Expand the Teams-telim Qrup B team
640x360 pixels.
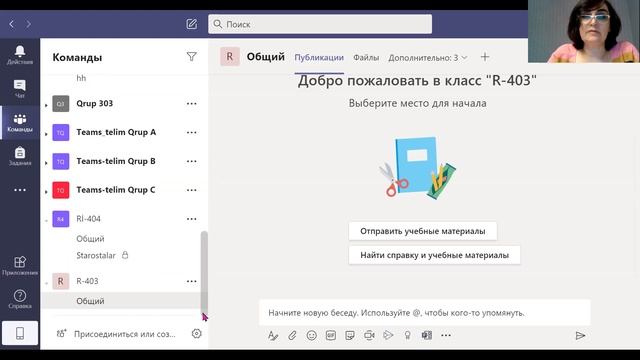(x=46, y=163)
